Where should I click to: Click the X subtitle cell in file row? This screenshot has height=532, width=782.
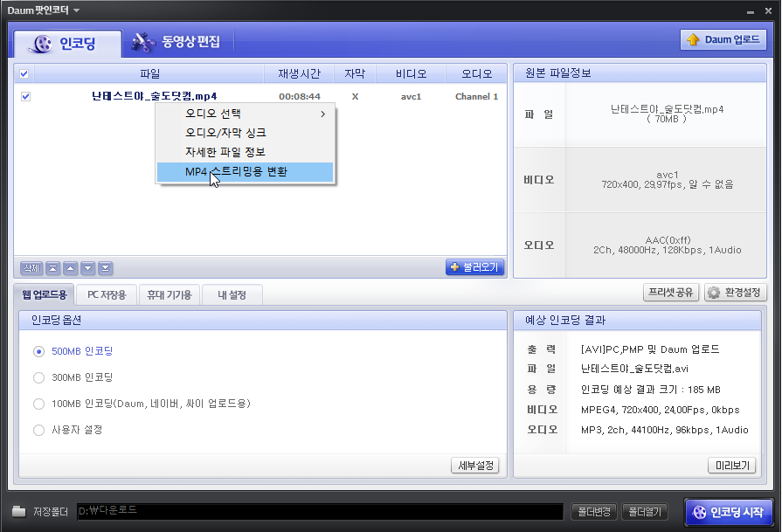point(355,96)
